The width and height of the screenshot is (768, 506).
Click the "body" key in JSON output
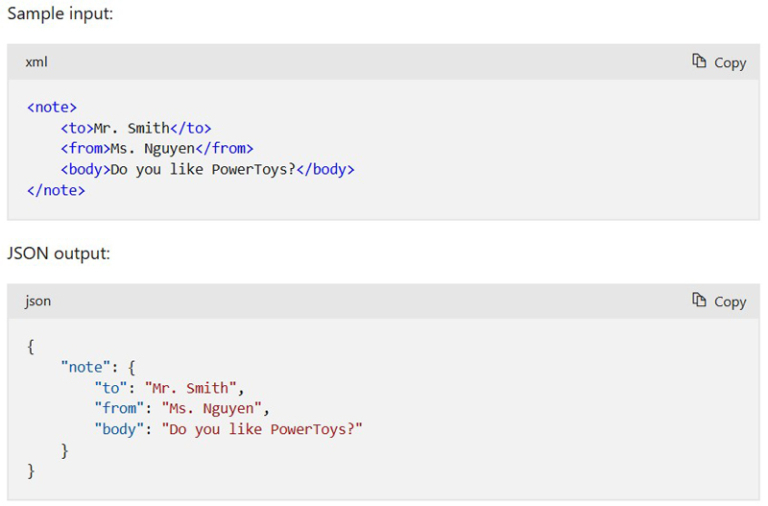click(x=119, y=429)
